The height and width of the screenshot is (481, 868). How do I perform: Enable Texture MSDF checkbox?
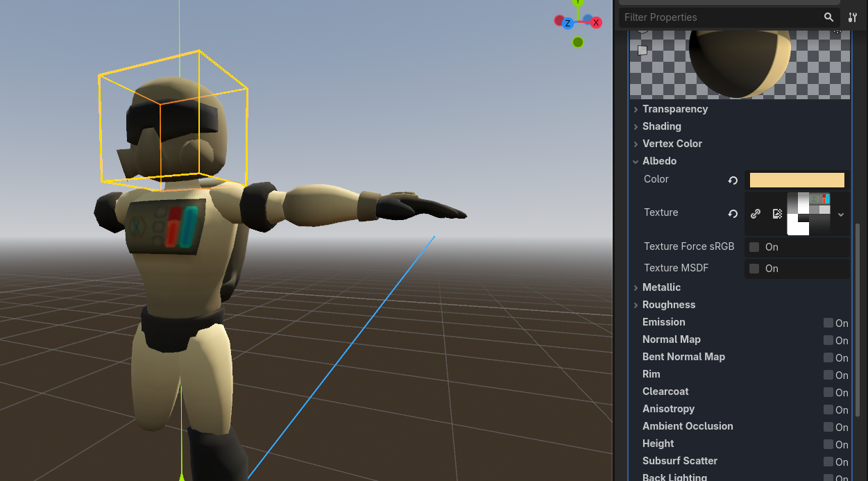coord(754,269)
